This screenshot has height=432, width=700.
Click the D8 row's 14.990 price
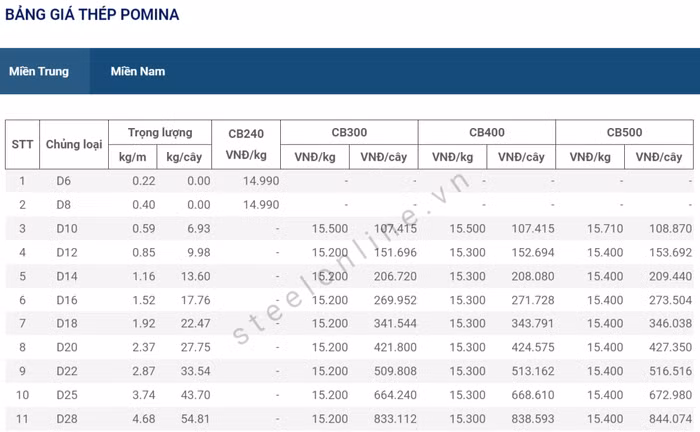pos(261,205)
